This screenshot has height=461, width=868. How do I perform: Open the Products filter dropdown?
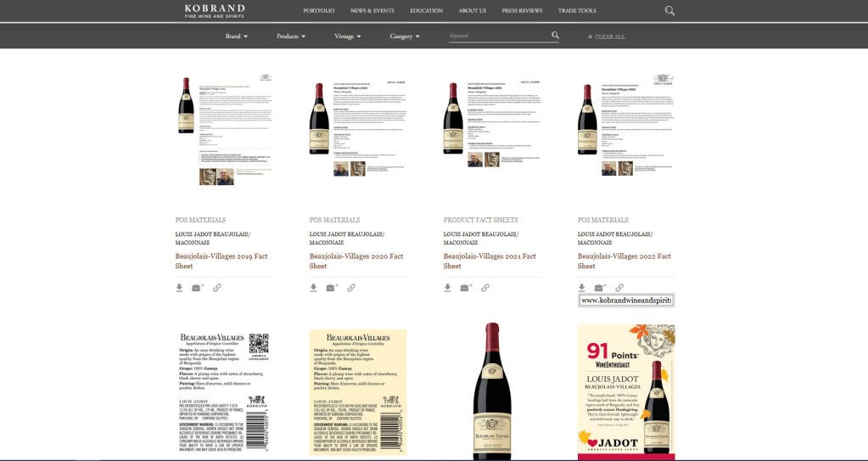tap(291, 37)
